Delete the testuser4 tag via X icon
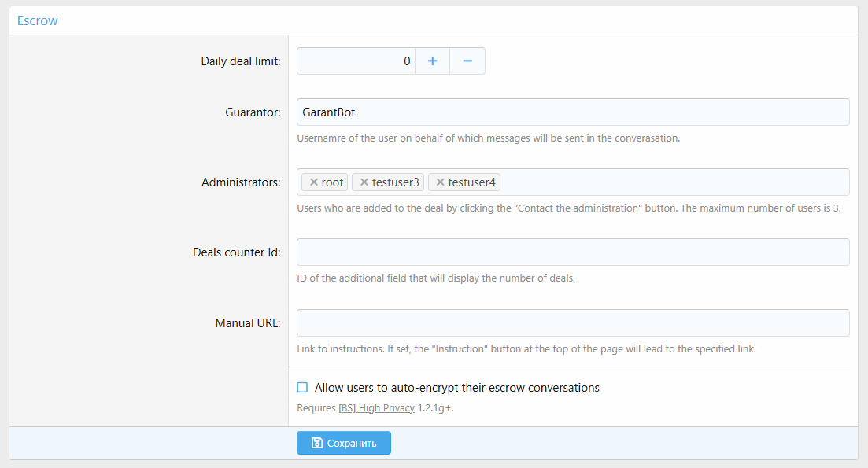This screenshot has width=868, height=468. pyautogui.click(x=440, y=182)
